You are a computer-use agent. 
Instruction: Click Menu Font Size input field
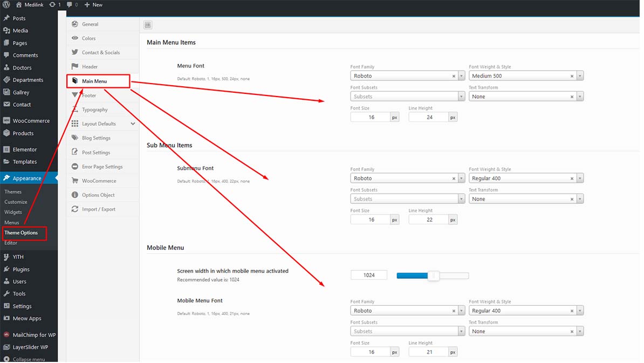371,118
